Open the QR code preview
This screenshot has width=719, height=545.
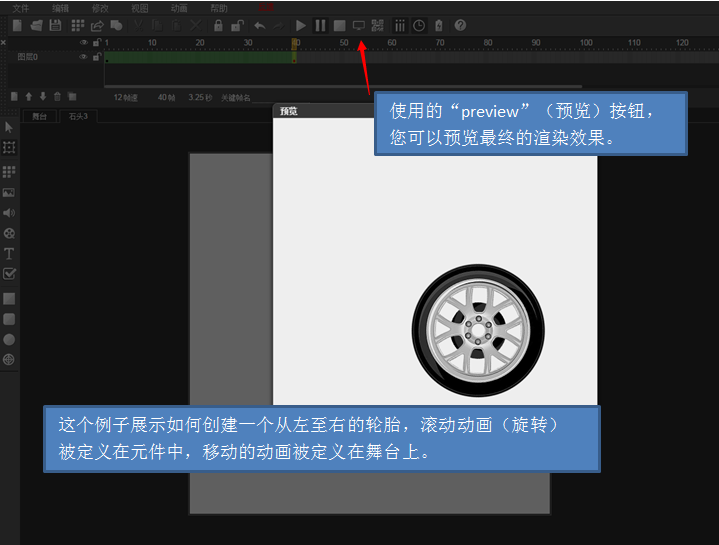tap(377, 25)
